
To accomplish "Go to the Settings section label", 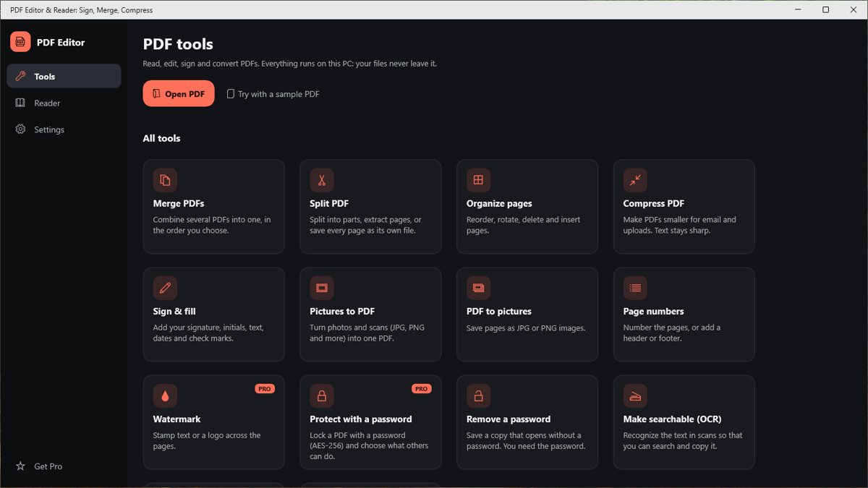I will click(49, 130).
